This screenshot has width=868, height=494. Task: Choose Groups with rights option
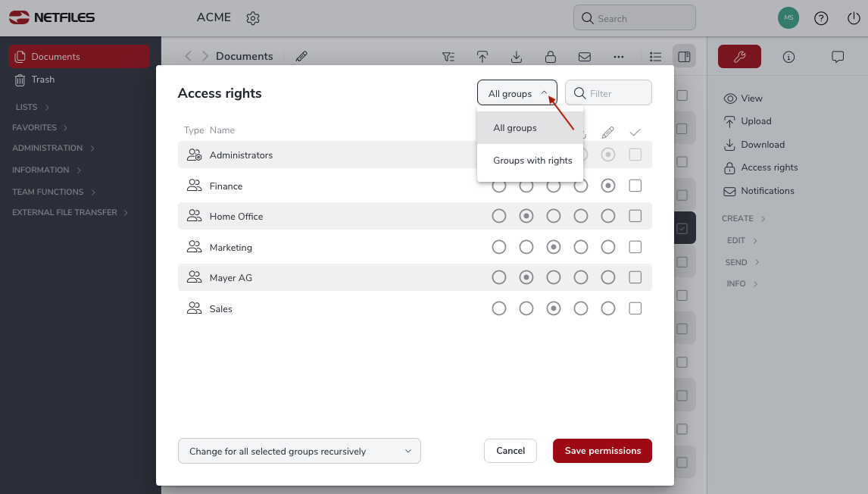[x=529, y=161]
